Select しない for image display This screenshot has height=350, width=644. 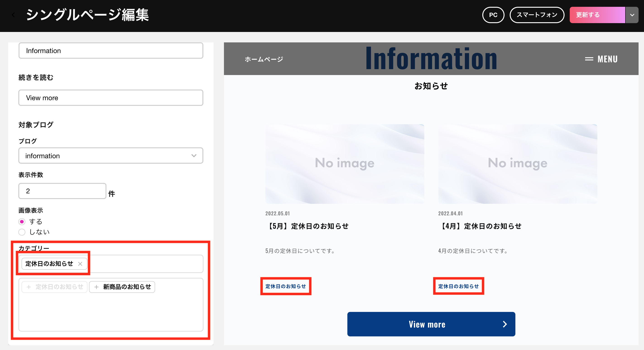22,232
